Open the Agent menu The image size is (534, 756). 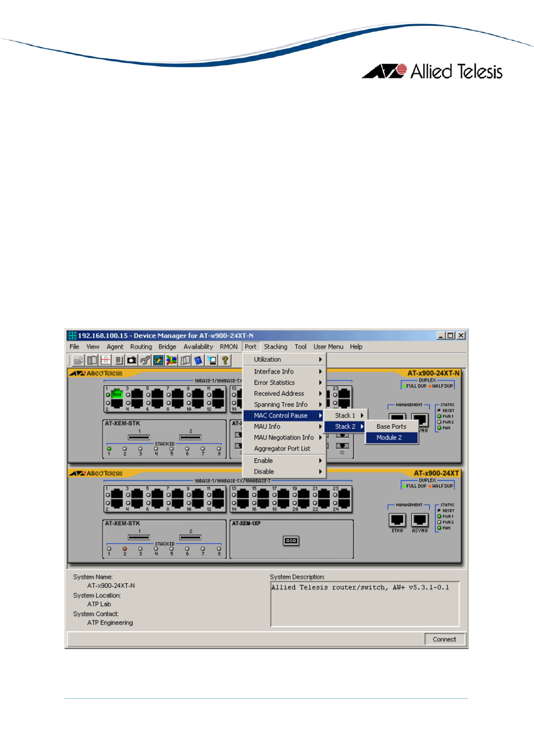115,347
